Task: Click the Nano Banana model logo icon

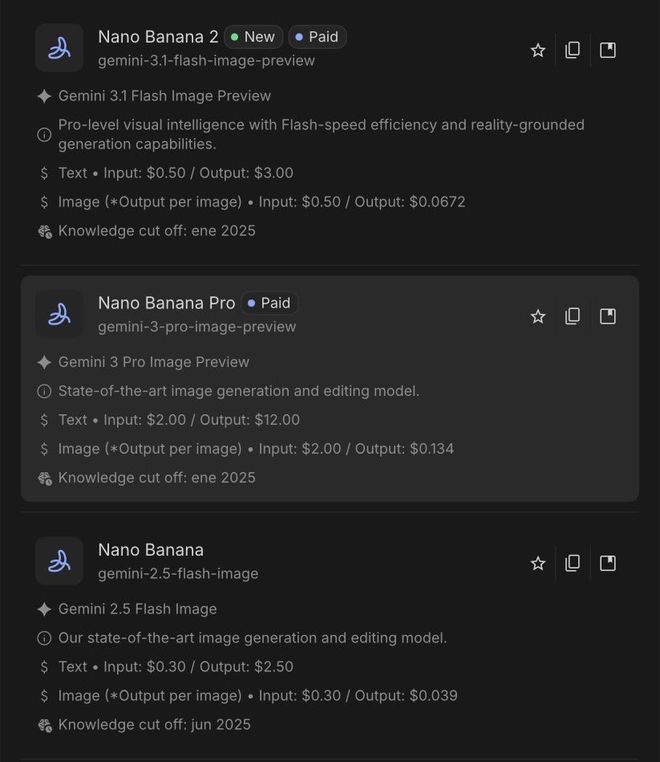Action: 59,561
